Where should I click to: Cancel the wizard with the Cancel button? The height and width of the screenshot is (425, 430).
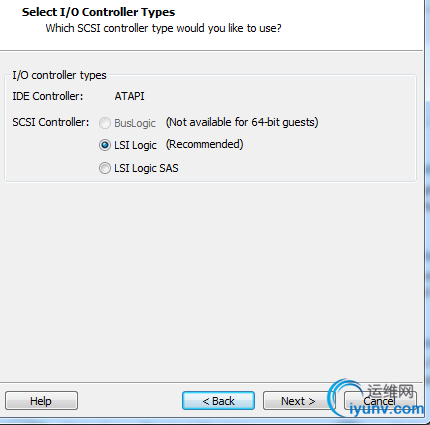[380, 401]
